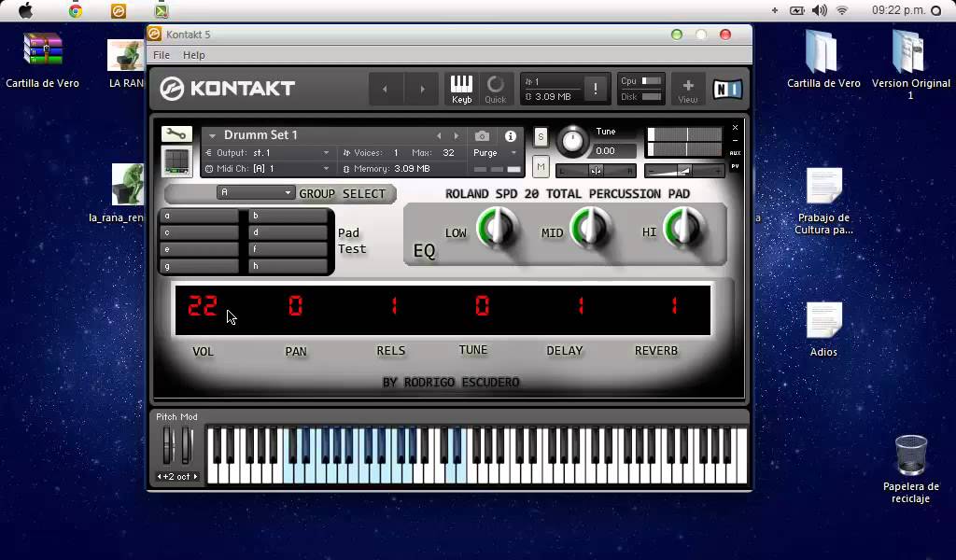Open instrument info with the i icon
This screenshot has width=956, height=560.
tap(511, 136)
